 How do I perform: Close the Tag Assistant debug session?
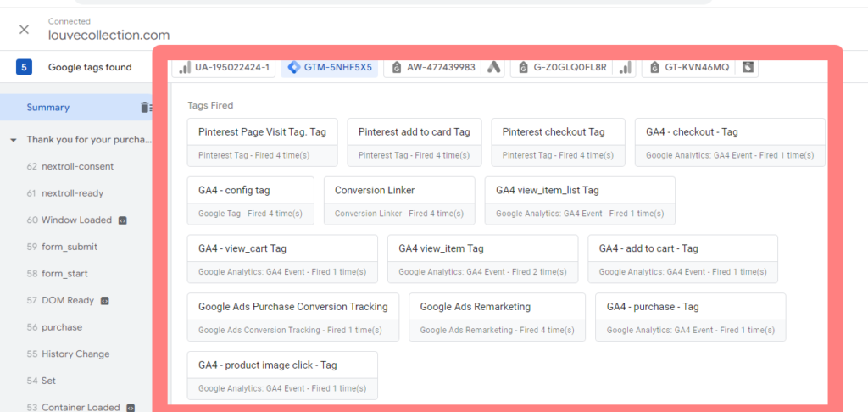(24, 30)
